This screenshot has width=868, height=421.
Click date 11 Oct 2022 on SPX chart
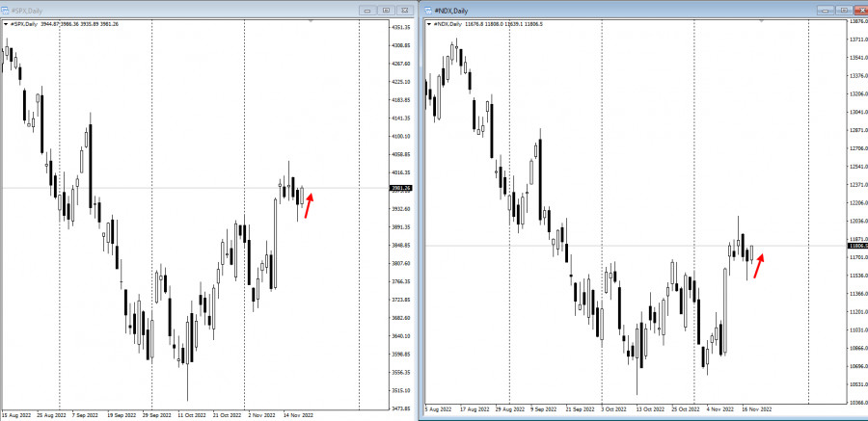point(192,414)
